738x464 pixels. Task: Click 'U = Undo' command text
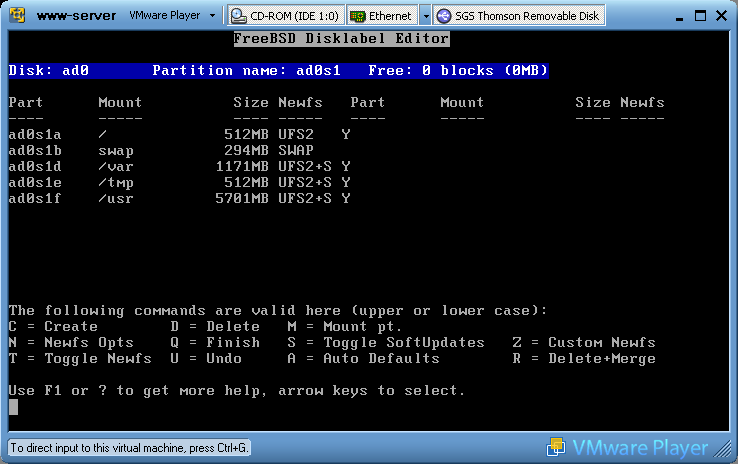206,359
